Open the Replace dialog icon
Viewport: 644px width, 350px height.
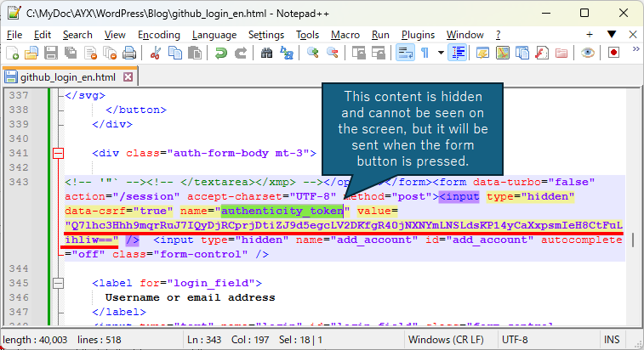coord(286,53)
